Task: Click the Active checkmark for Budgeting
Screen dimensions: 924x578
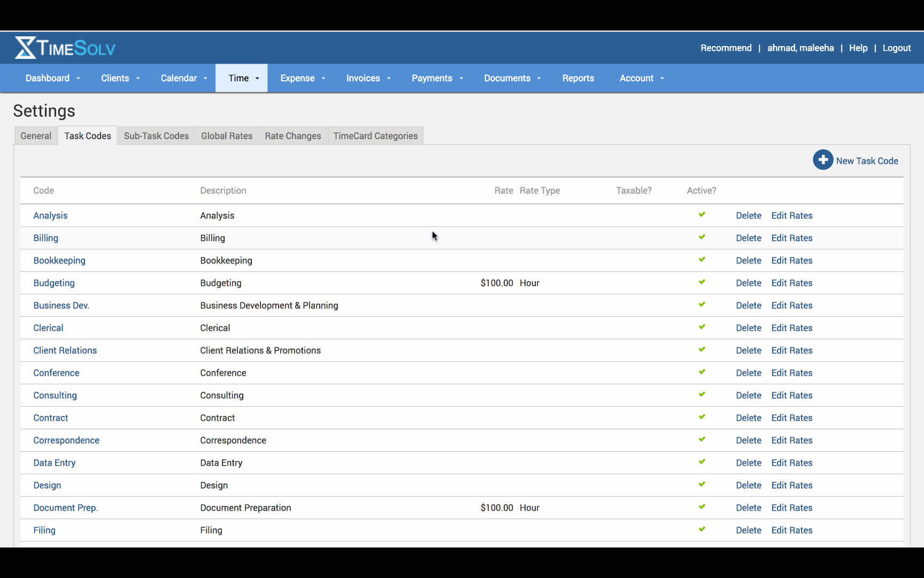Action: coord(702,282)
